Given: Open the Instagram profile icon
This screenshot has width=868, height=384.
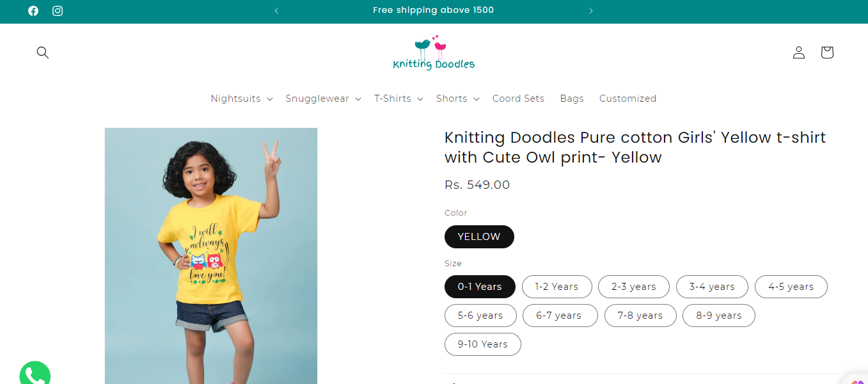Looking at the screenshot, I should click(x=58, y=11).
